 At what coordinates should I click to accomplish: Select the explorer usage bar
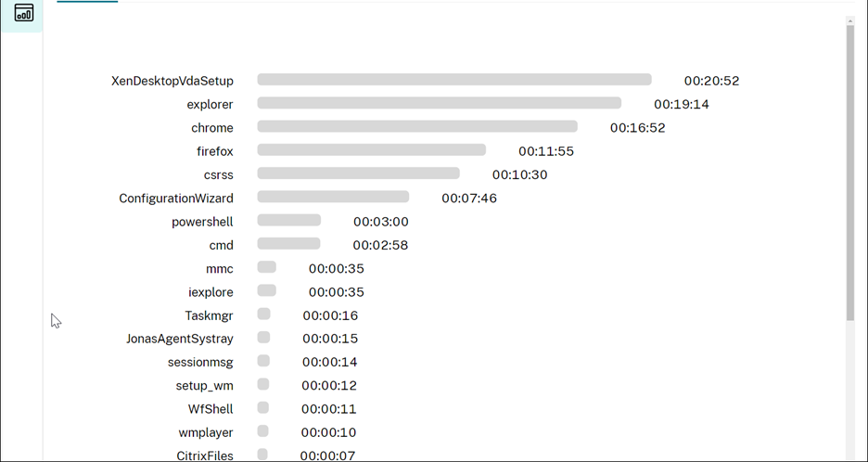pyautogui.click(x=439, y=104)
